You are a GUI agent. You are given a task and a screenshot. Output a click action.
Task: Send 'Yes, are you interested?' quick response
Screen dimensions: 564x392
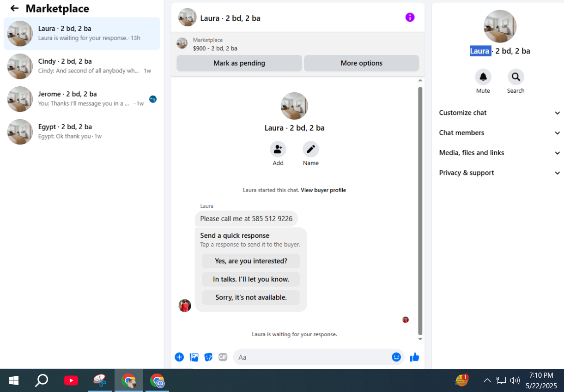coord(251,261)
